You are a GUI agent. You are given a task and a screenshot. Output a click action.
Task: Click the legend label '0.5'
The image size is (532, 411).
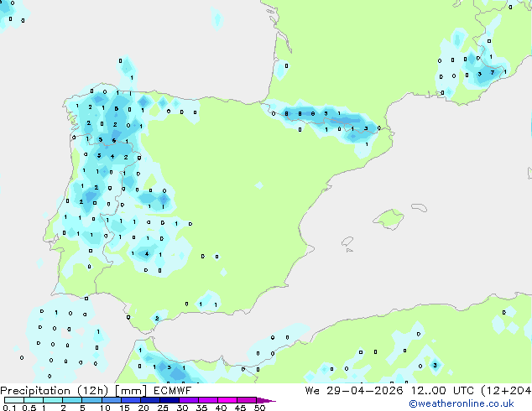pos(29,408)
